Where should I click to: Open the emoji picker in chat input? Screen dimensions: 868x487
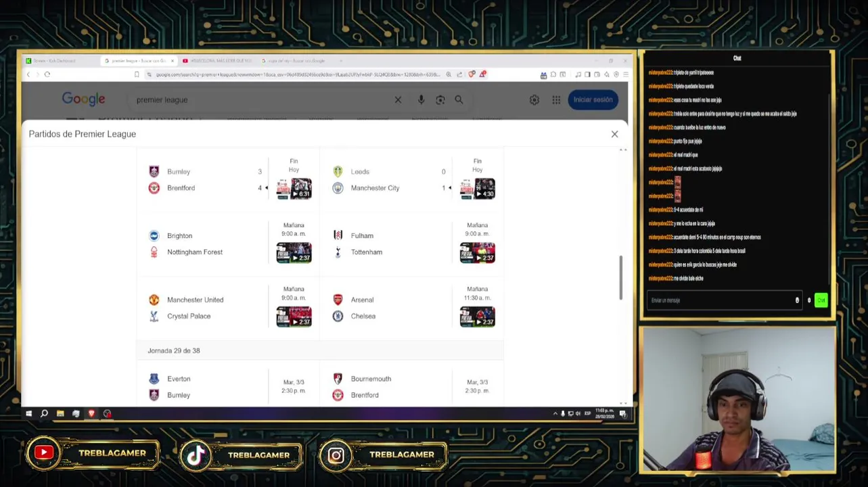[x=797, y=300]
